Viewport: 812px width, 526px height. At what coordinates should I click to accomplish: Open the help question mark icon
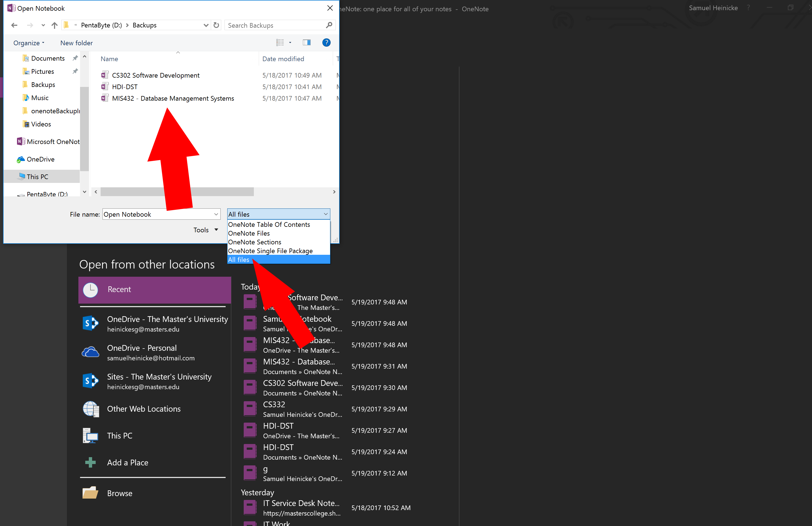coord(326,43)
